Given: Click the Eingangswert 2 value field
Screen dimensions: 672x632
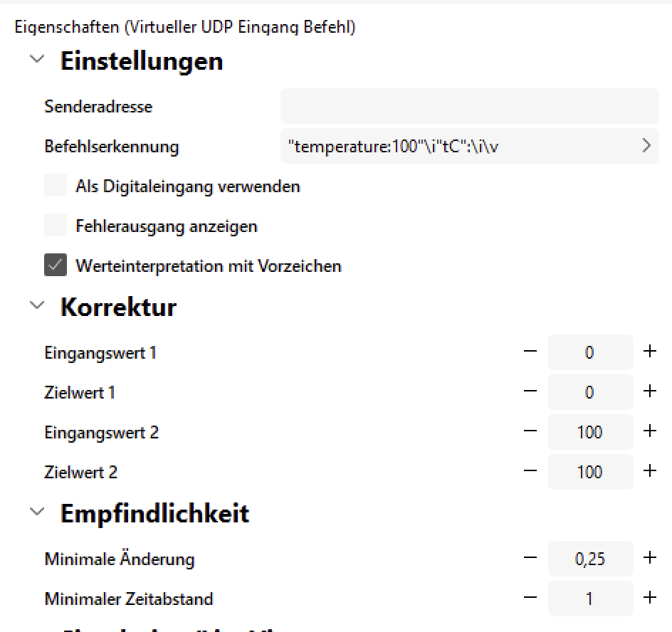Looking at the screenshot, I should [591, 432].
